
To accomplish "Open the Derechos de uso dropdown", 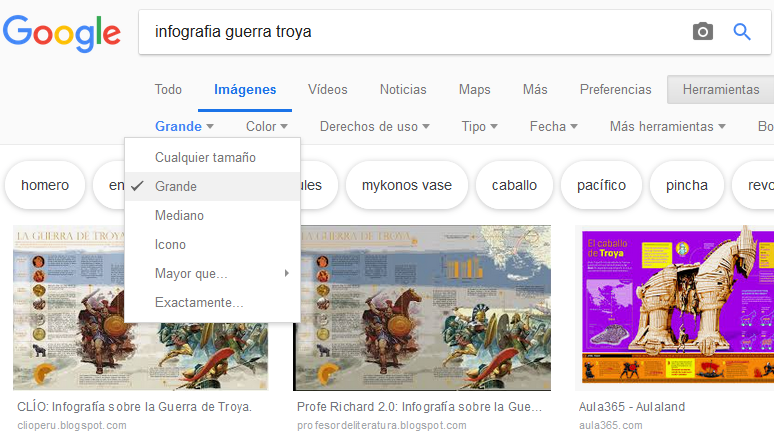I will pos(374,126).
